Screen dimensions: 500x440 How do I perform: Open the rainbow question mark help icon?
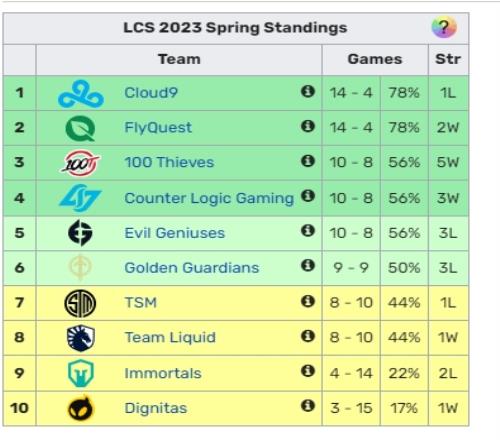[x=444, y=27]
